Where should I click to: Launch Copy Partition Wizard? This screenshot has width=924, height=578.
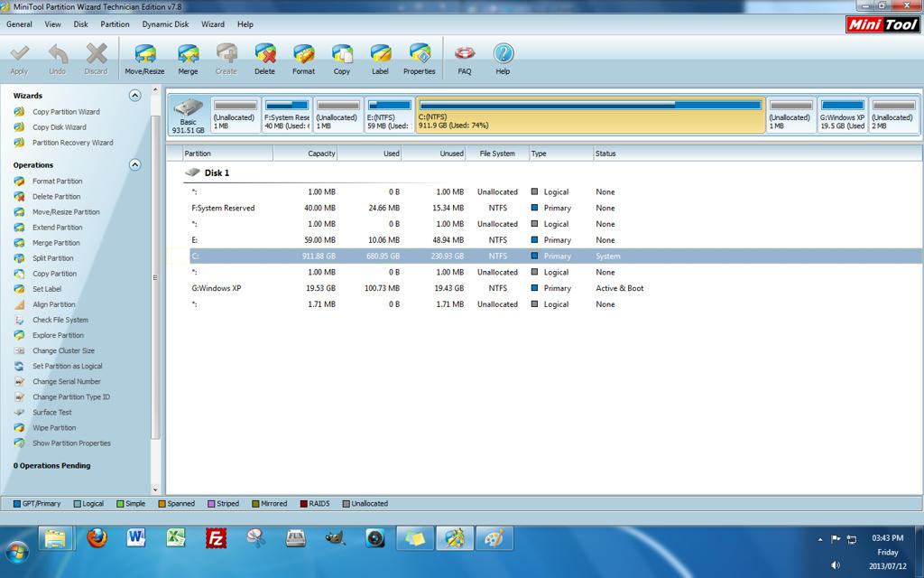[66, 111]
